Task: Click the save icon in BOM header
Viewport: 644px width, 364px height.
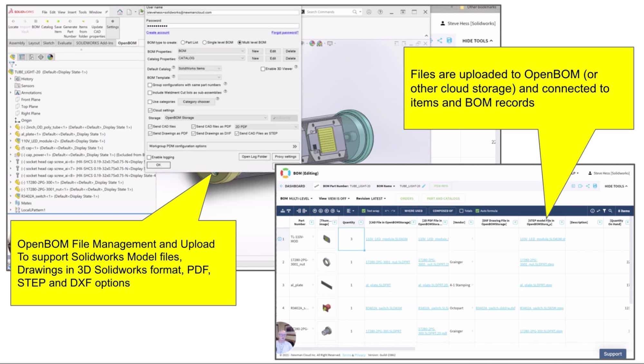Action: click(x=595, y=186)
